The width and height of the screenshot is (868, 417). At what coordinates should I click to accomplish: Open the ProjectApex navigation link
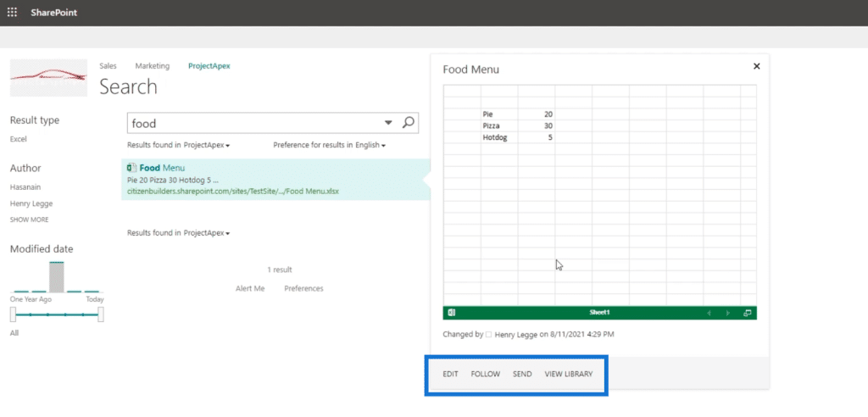(209, 66)
